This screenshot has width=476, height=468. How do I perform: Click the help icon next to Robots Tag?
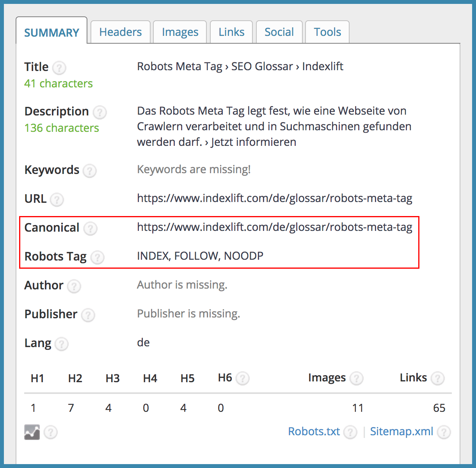[x=98, y=257]
